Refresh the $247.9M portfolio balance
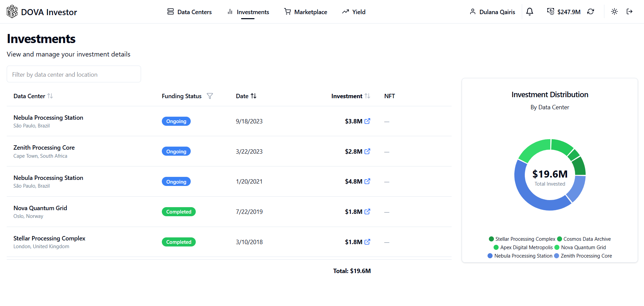 pyautogui.click(x=591, y=11)
